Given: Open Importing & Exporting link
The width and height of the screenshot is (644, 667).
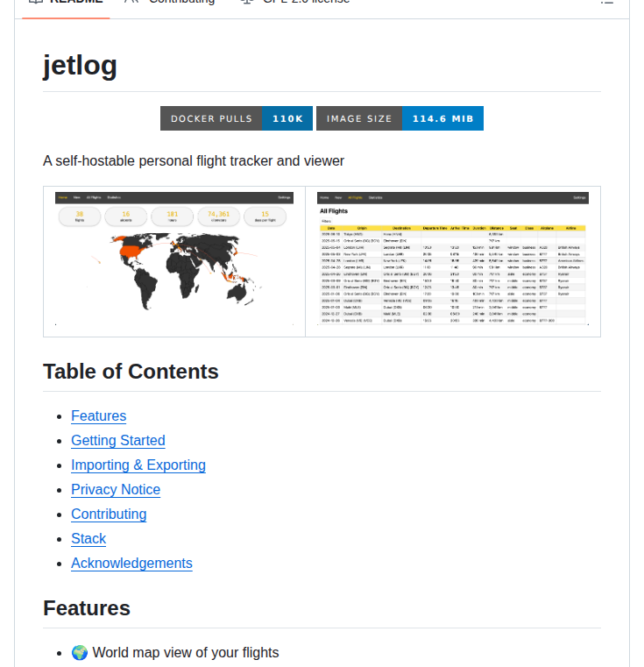Looking at the screenshot, I should pos(138,465).
